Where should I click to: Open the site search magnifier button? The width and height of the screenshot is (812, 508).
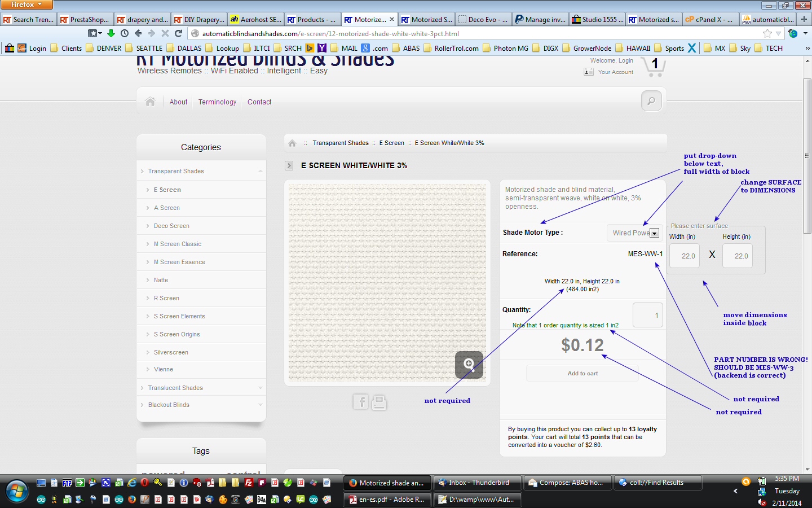pyautogui.click(x=651, y=101)
